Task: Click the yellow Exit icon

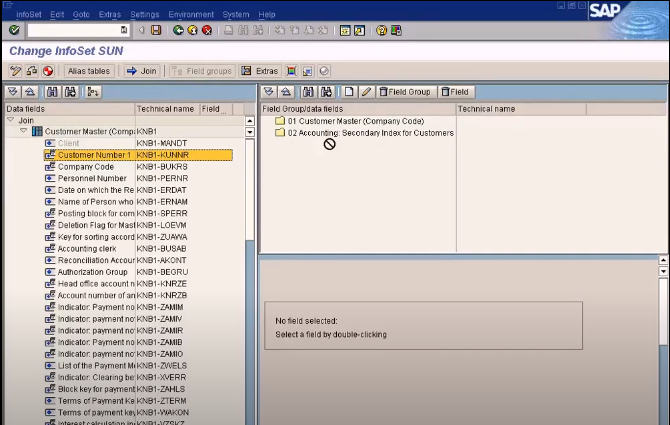Action: click(x=193, y=30)
